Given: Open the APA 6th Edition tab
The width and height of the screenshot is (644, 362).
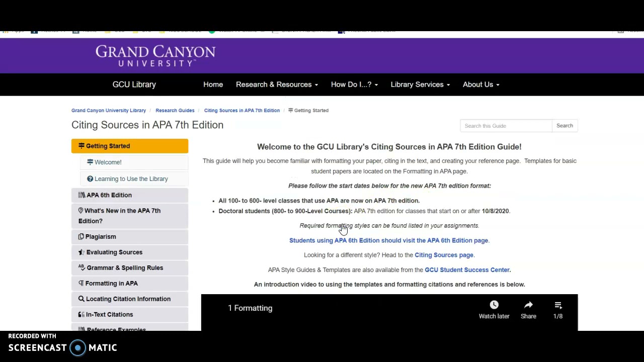Looking at the screenshot, I should 130,195.
